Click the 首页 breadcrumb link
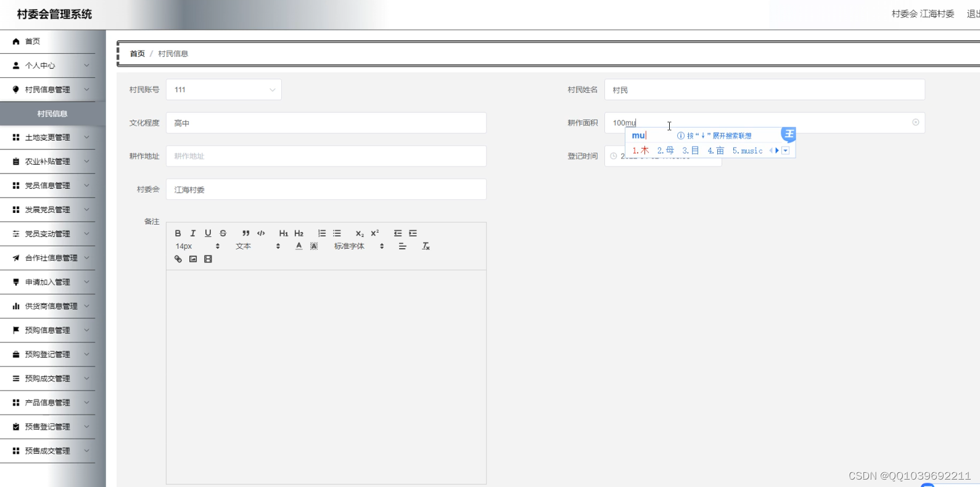 pyautogui.click(x=137, y=54)
